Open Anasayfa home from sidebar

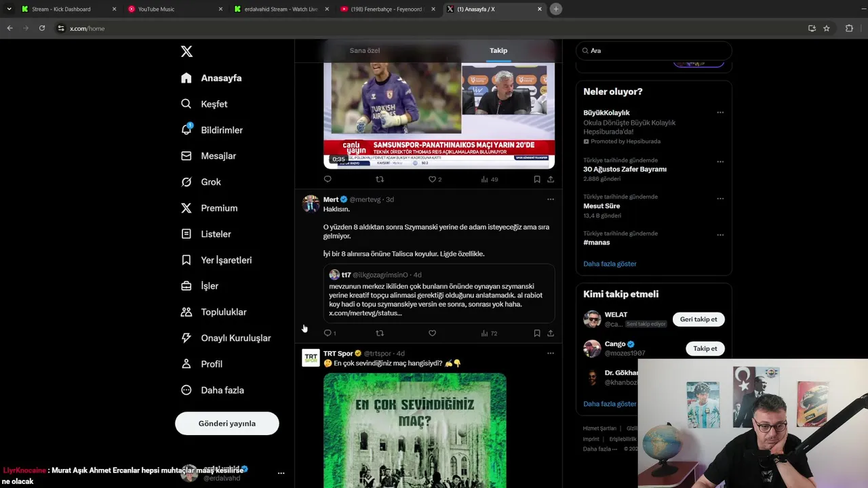(x=211, y=78)
